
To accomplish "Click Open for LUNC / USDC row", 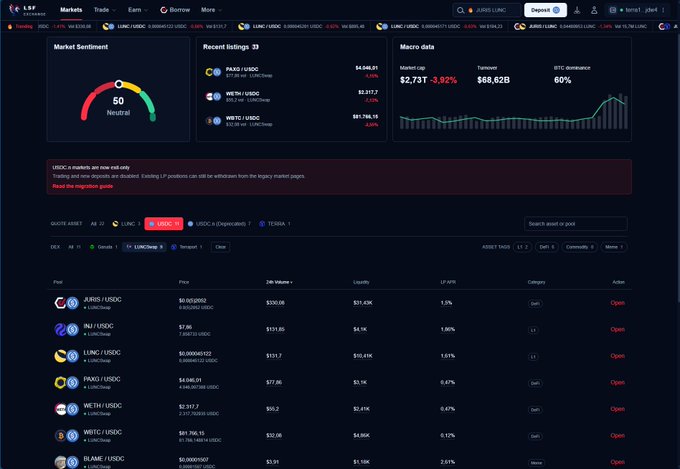I will (x=617, y=356).
